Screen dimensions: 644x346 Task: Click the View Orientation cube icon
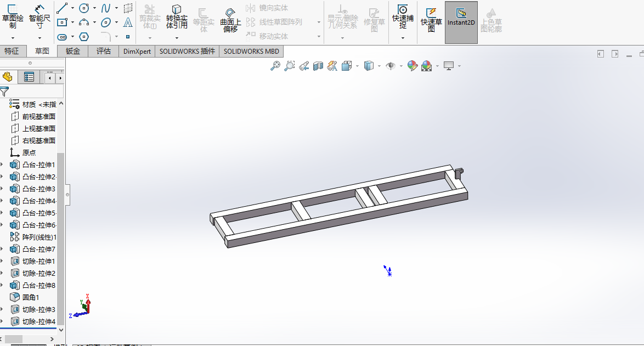(347, 66)
